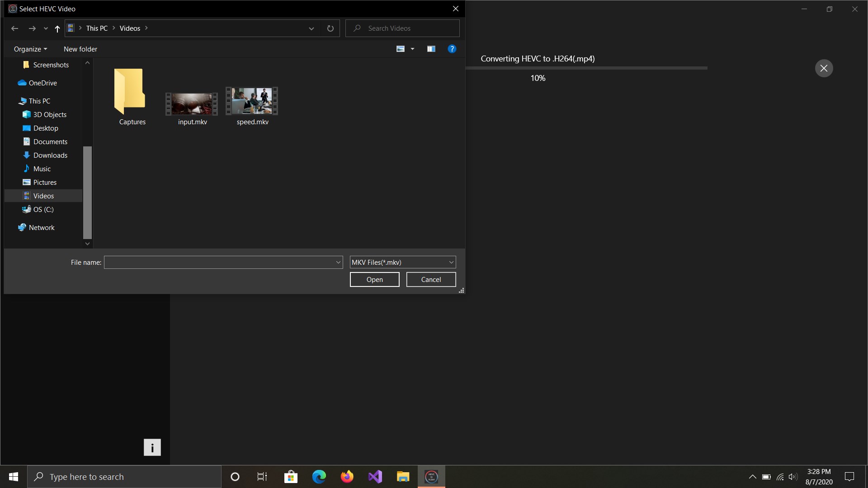Refresh the Videos folder contents
Viewport: 868px width, 488px height.
tap(330, 28)
